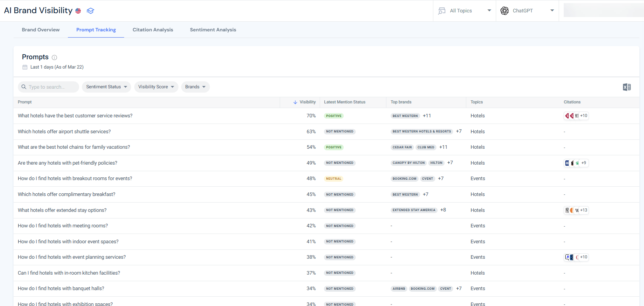Open prompt about pet-friendly policies

point(68,163)
